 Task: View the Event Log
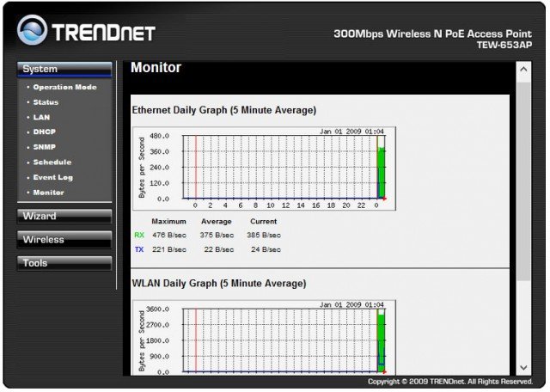click(x=52, y=177)
